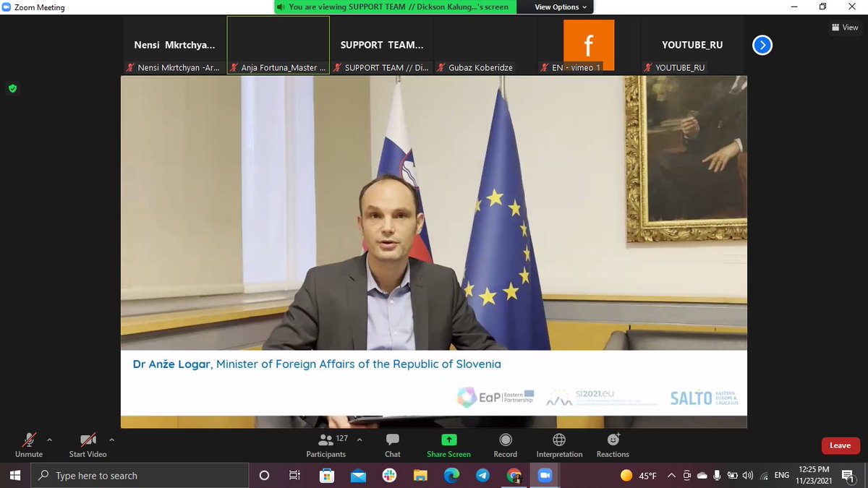Image resolution: width=868 pixels, height=488 pixels.
Task: Select the EN - vimeo 1 participant thumbnail
Action: coord(589,45)
